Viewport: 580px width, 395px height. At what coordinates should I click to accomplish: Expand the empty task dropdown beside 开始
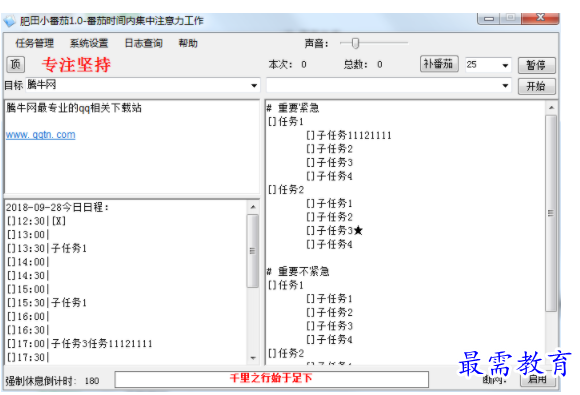505,86
